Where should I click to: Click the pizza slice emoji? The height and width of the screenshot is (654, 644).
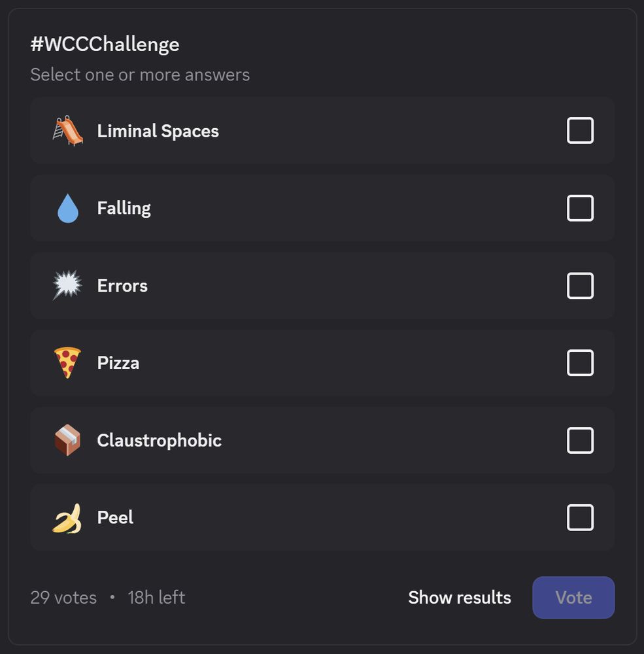point(67,362)
